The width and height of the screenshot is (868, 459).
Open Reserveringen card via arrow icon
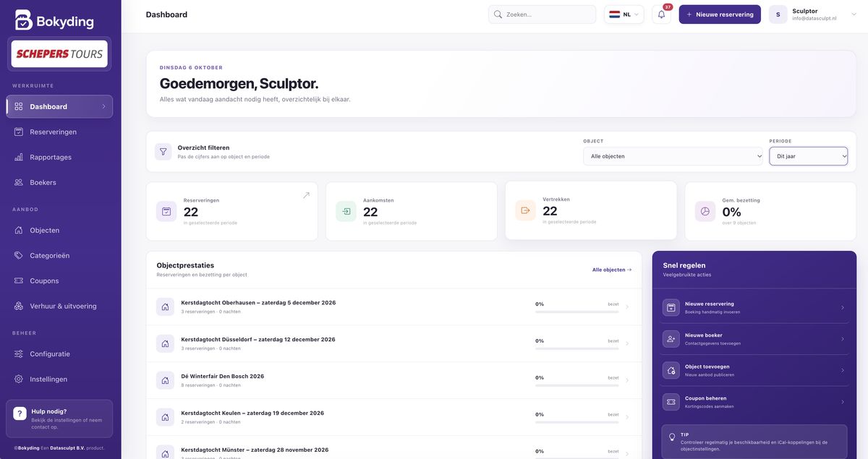click(x=306, y=195)
